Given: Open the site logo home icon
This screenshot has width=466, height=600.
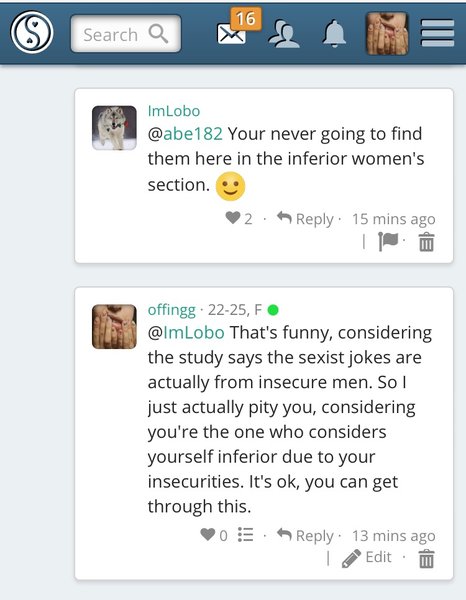Looking at the screenshot, I should click(32, 33).
